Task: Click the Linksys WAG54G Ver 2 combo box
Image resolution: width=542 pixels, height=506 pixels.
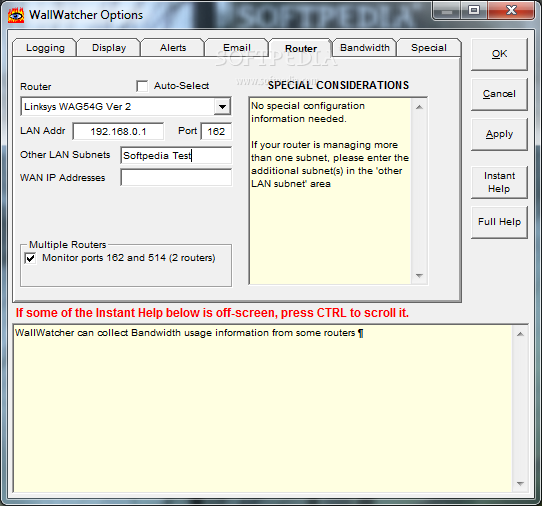Action: click(126, 107)
